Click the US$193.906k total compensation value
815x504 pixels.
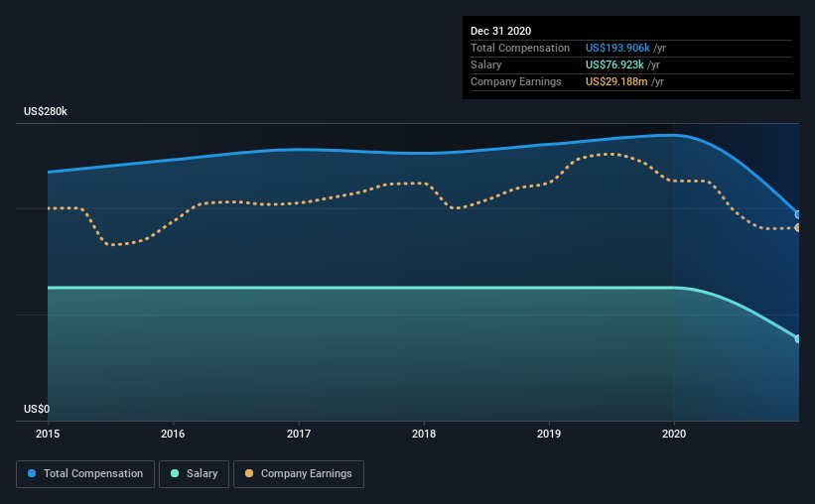617,48
